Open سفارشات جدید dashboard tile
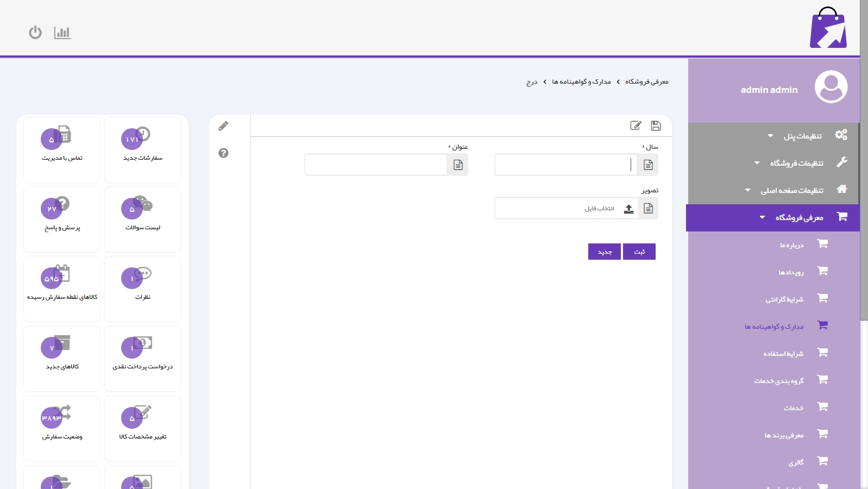Image resolution: width=868 pixels, height=489 pixels. pos(143,149)
